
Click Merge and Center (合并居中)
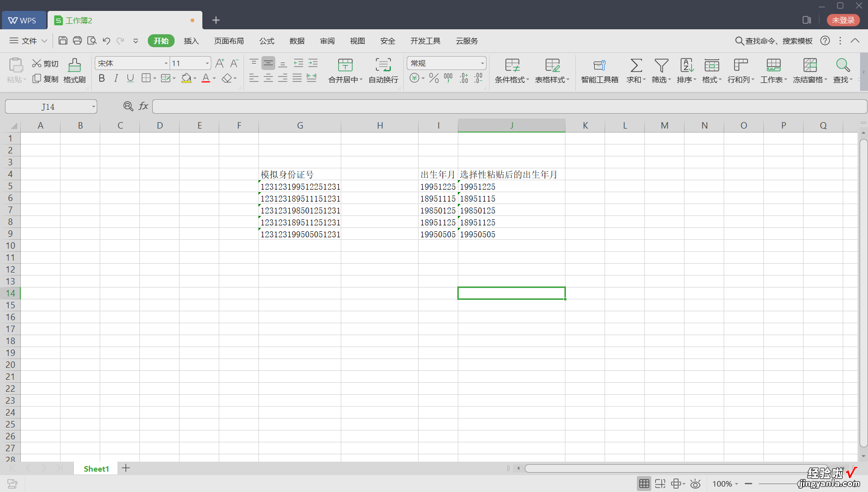[345, 70]
